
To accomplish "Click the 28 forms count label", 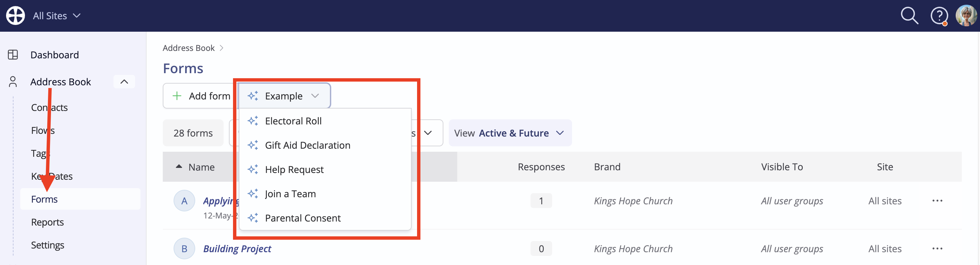I will coord(193,133).
